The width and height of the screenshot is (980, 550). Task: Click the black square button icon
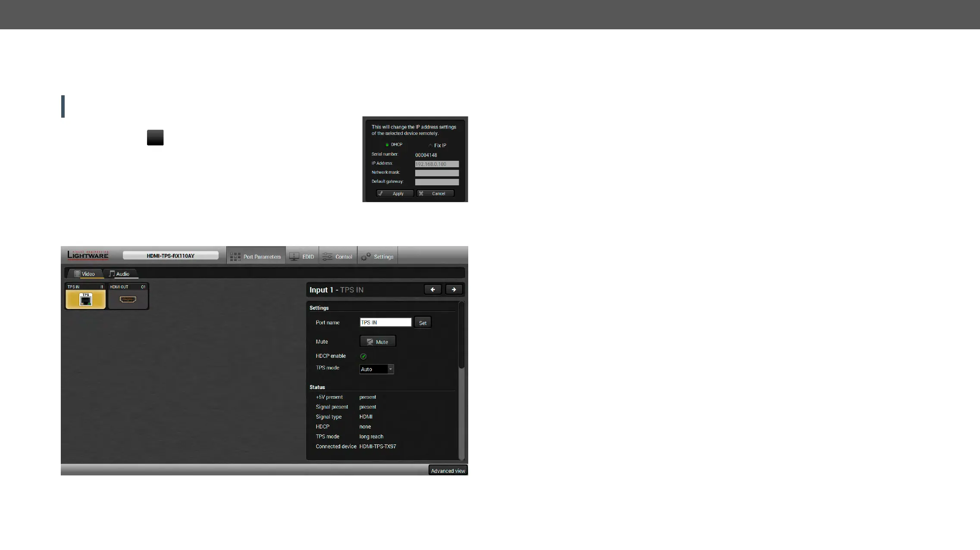(x=155, y=137)
